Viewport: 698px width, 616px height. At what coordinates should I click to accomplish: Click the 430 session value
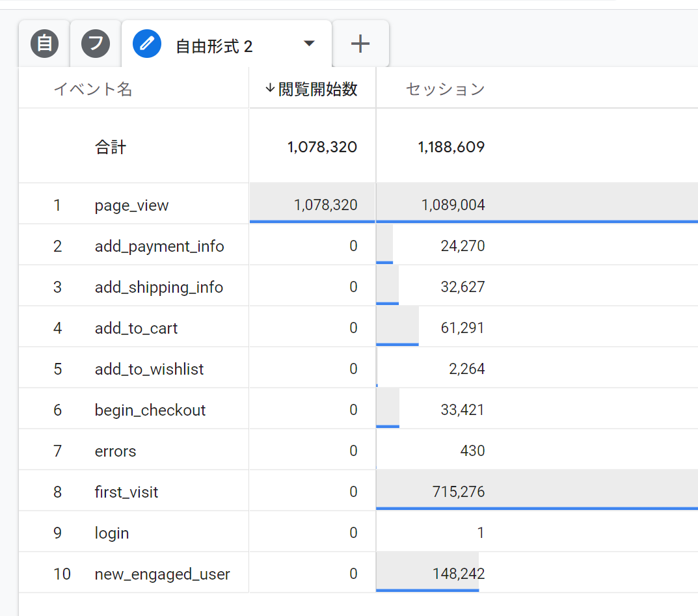click(x=473, y=450)
